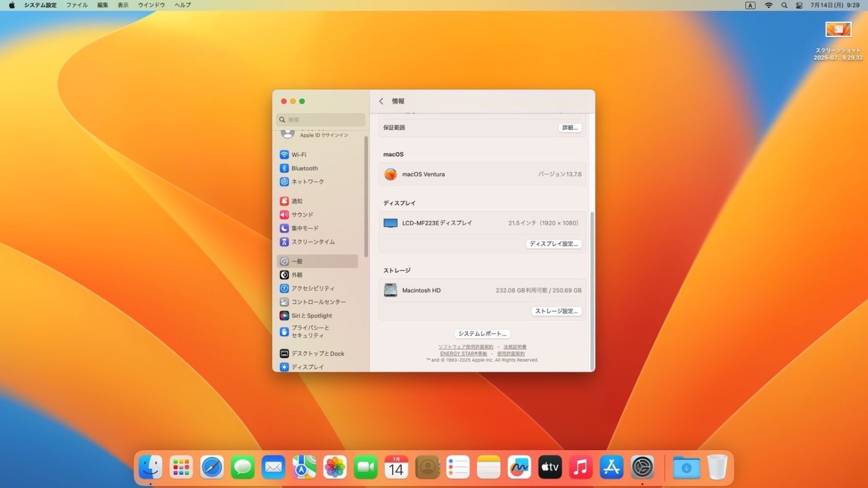
Task: Open Trash in the Dock
Action: (x=717, y=467)
